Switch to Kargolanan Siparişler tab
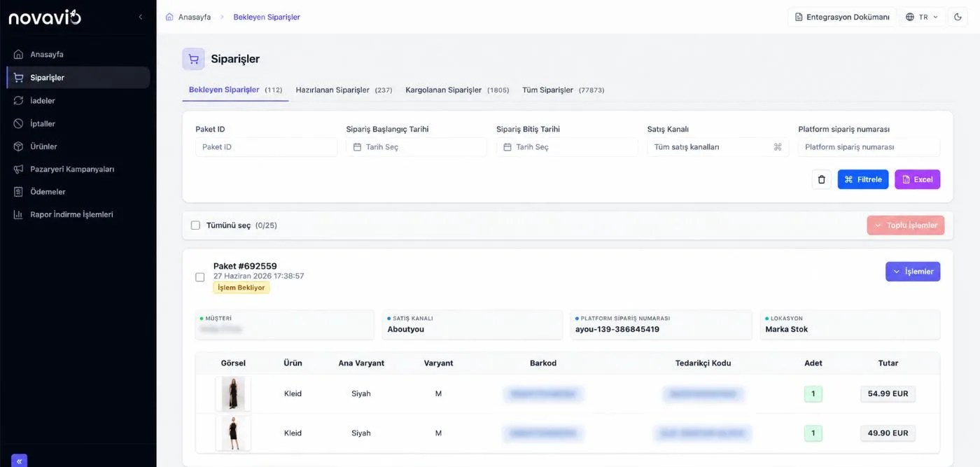The image size is (980, 467). (457, 90)
